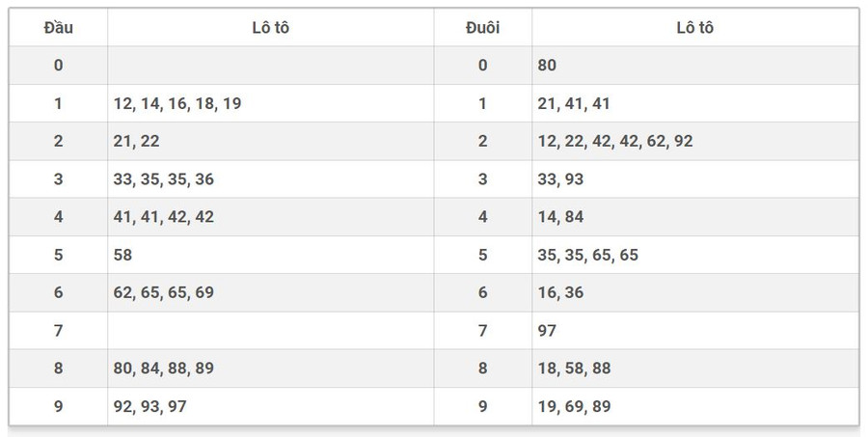
Task: Select the cell with 33, 93
Action: coord(560,178)
